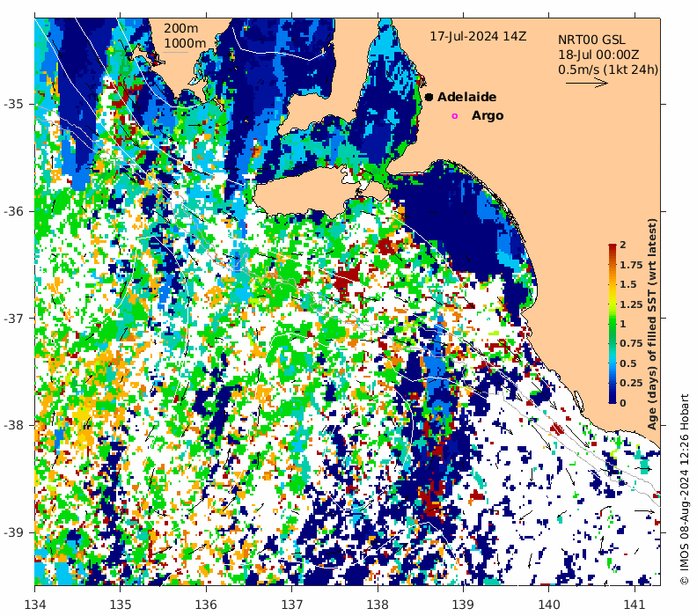Click the NRT00 GSL label
Viewport: 697px width, 616px height.
click(x=591, y=40)
